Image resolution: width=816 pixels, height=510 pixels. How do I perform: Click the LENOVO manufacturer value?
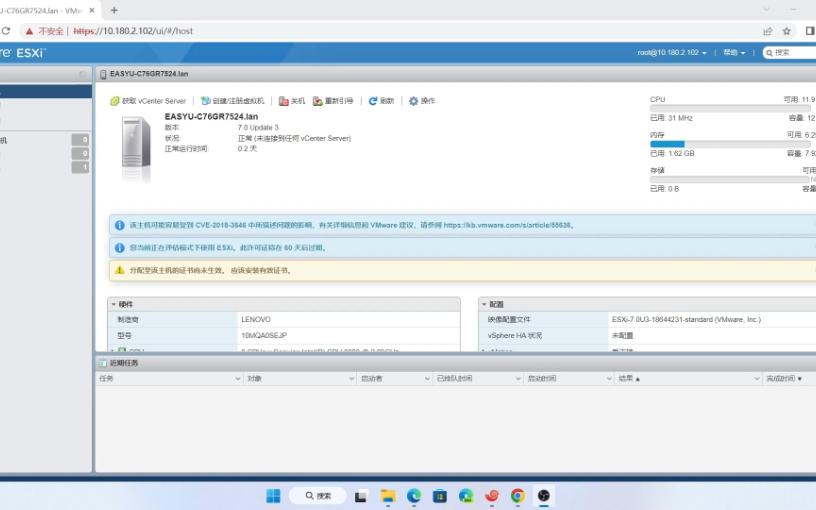tap(256, 320)
